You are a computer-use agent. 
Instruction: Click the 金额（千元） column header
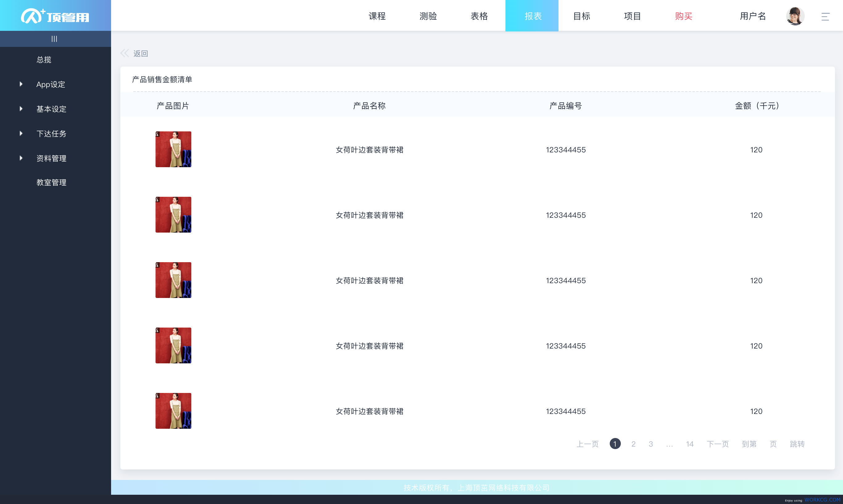coord(757,105)
